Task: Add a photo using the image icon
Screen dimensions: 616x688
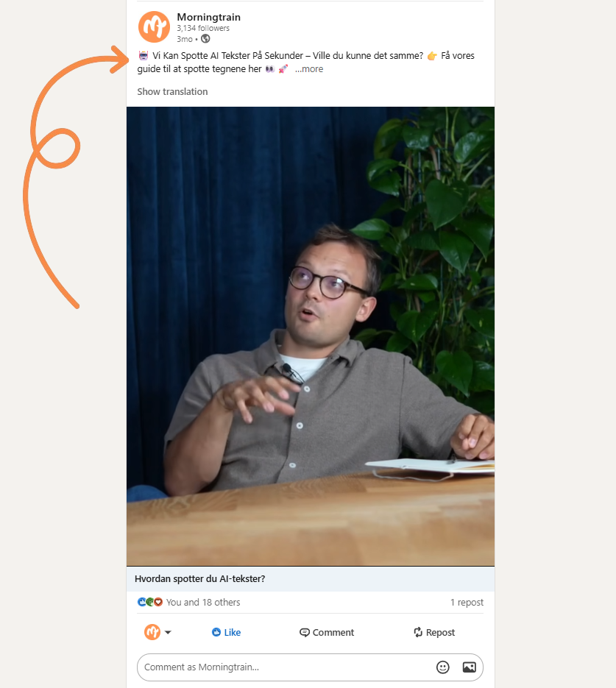Action: (469, 667)
